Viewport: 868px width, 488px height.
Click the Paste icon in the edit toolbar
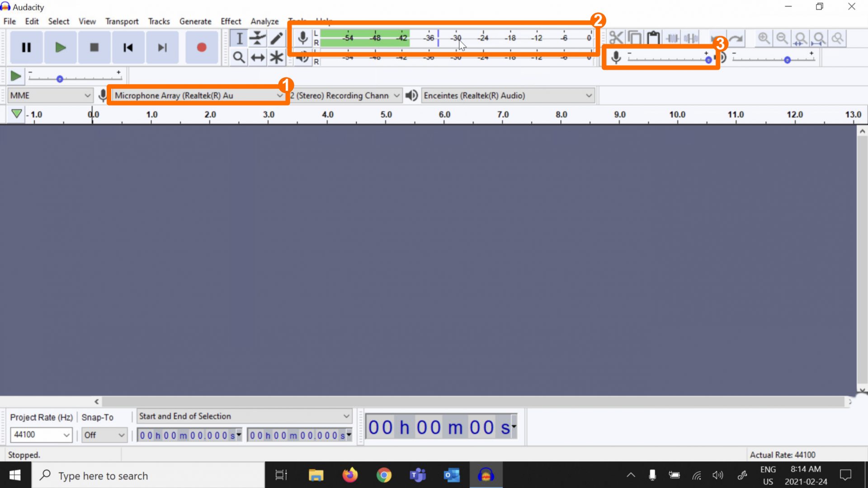tap(652, 38)
